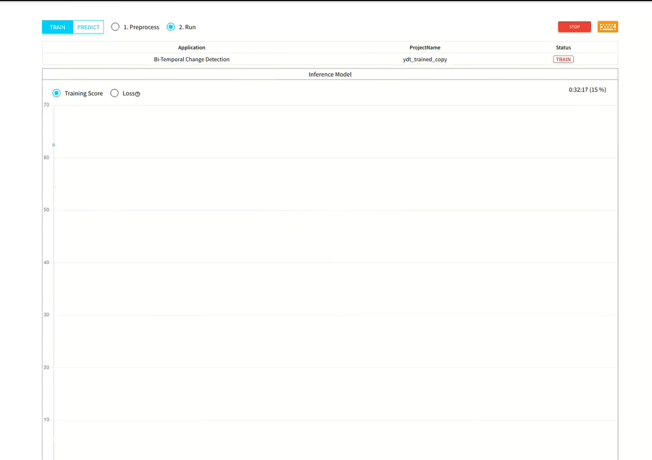Click the Bi-Temporal Change Detection application cell
The width and height of the screenshot is (652, 460).
pos(191,59)
